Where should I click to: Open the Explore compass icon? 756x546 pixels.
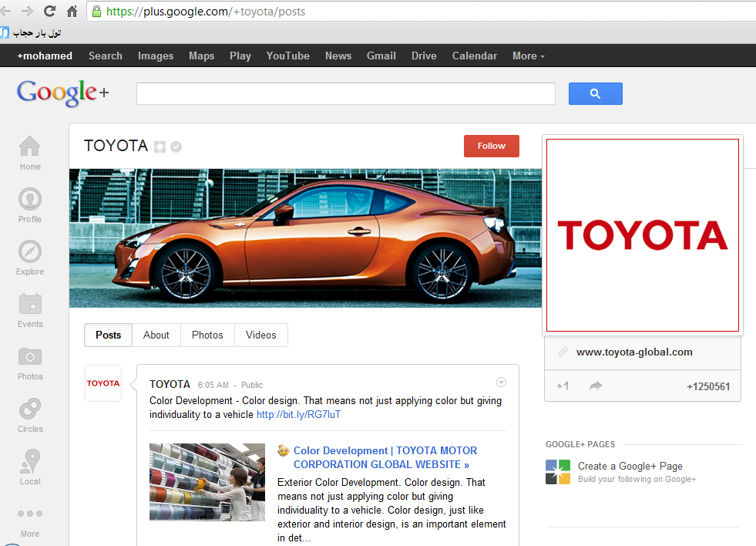30,251
